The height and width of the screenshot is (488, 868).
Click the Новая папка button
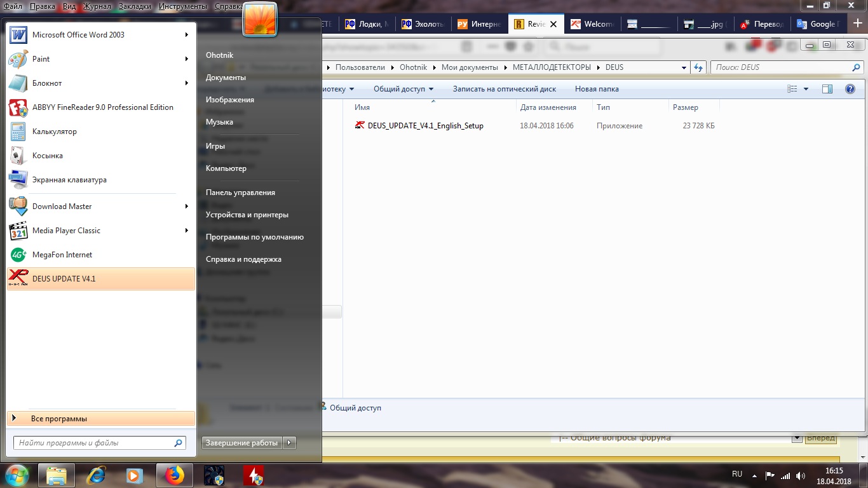(x=596, y=89)
